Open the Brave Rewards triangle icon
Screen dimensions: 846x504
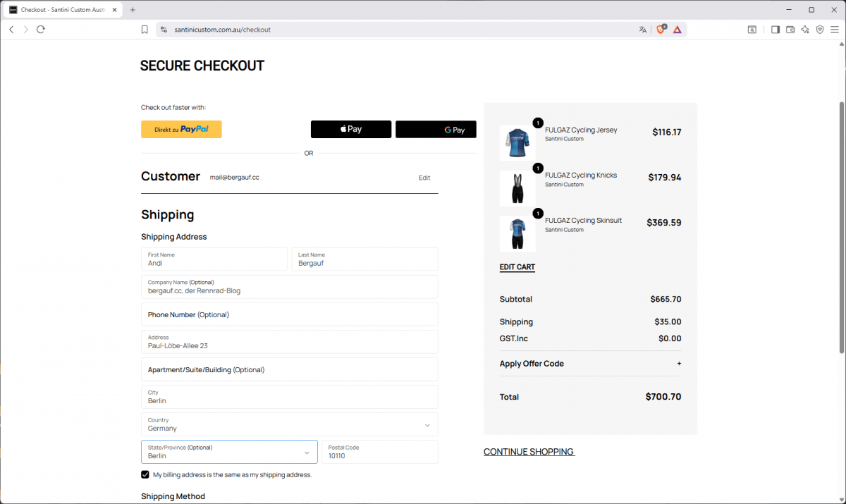(x=677, y=30)
